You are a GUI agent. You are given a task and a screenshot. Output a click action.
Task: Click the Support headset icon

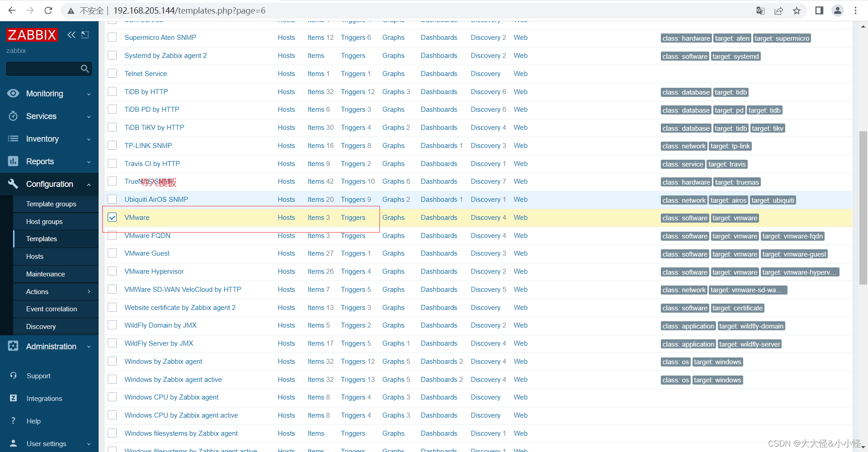pos(13,376)
